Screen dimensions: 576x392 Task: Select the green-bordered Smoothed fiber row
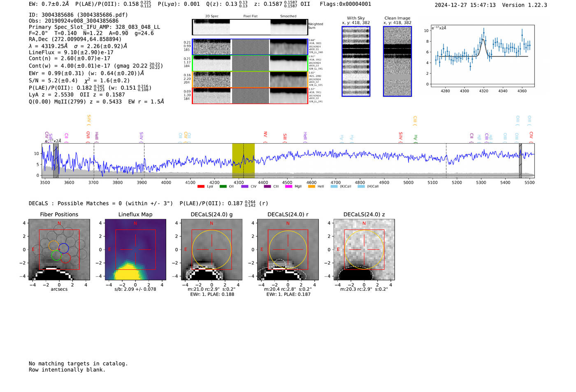coord(289,63)
